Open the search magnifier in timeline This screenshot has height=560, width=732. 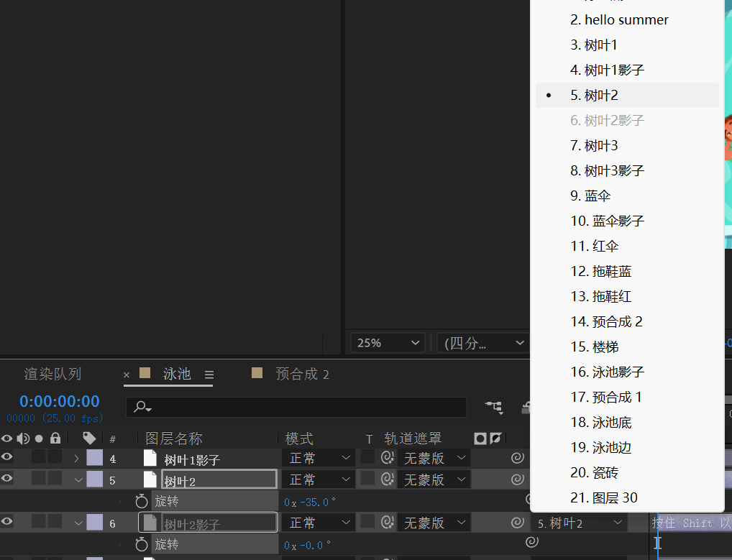point(142,407)
